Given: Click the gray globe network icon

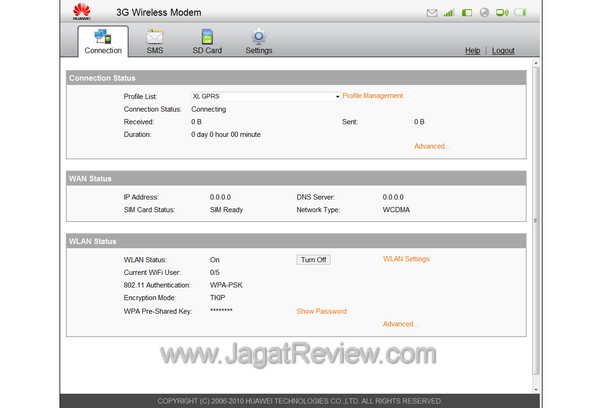Looking at the screenshot, I should [484, 14].
